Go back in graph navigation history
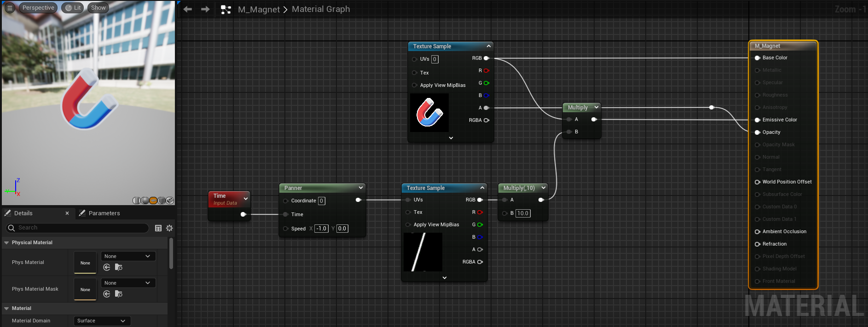The height and width of the screenshot is (327, 868). click(x=188, y=9)
